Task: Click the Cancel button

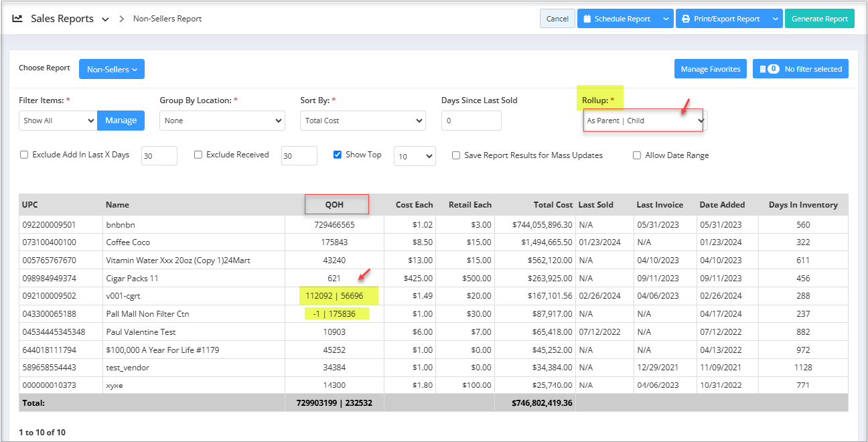Action: [x=557, y=19]
